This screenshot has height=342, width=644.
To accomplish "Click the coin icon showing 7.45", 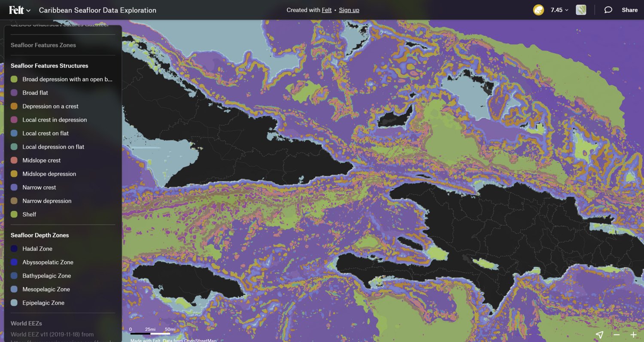I will 539,9.
